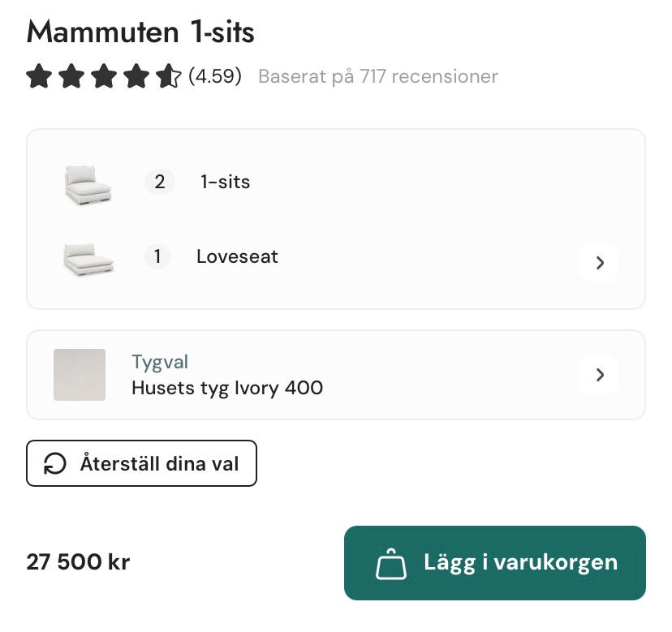Click the shopping bag icon
This screenshot has height=632, width=672.
click(x=390, y=564)
